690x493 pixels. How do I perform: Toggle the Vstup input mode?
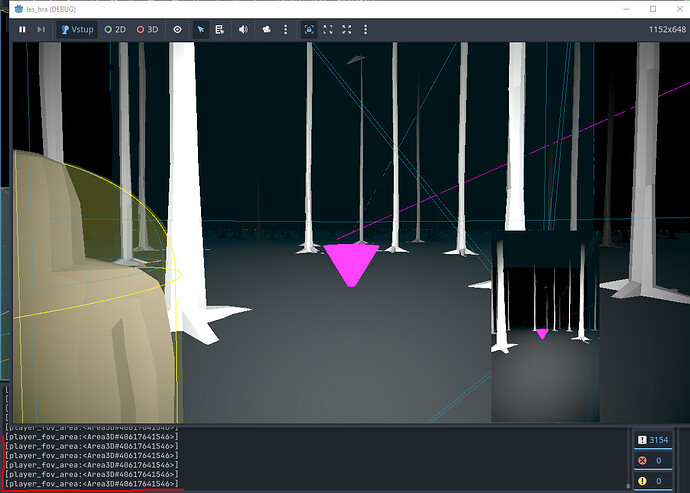[76, 30]
